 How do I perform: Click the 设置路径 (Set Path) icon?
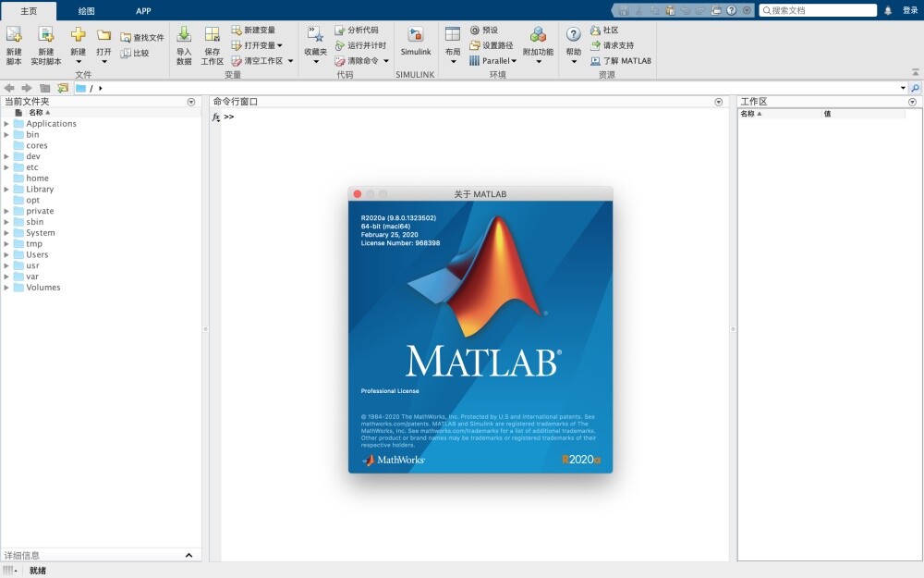click(x=475, y=45)
